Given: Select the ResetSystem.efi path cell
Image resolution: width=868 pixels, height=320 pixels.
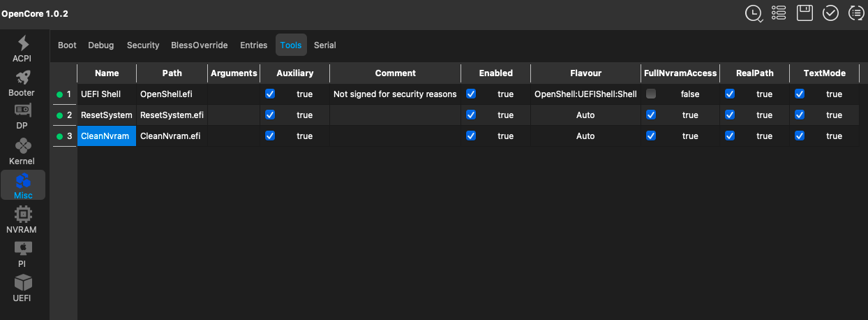Looking at the screenshot, I should coord(172,115).
